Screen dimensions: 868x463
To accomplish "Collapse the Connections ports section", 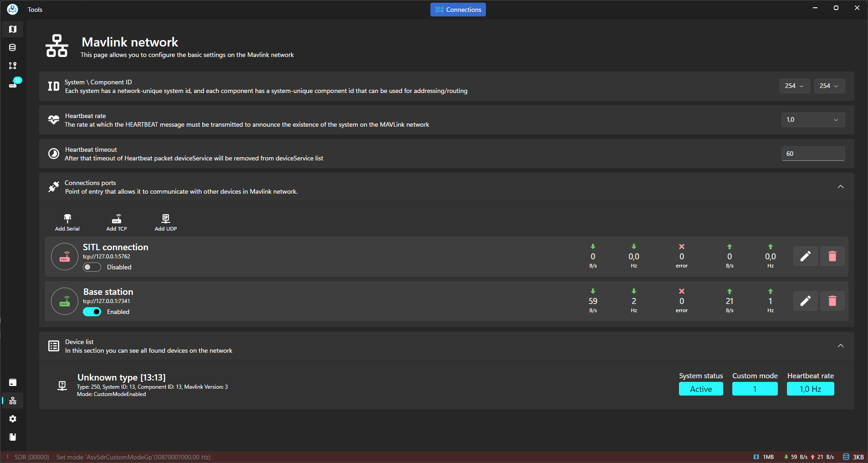I will tap(840, 187).
